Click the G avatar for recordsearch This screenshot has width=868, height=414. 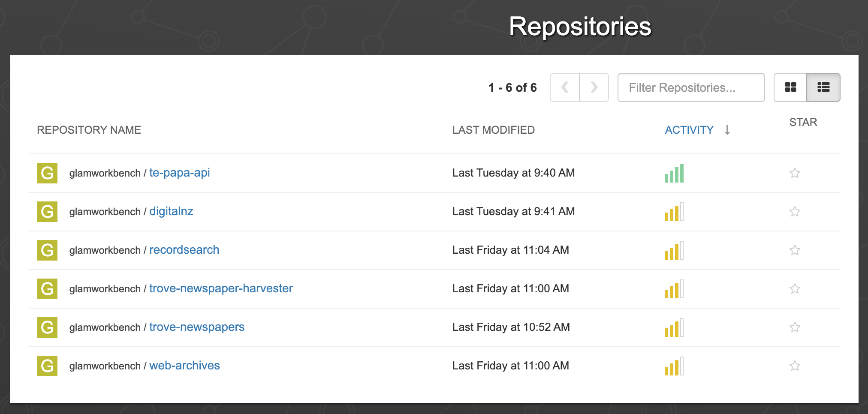[x=47, y=250]
